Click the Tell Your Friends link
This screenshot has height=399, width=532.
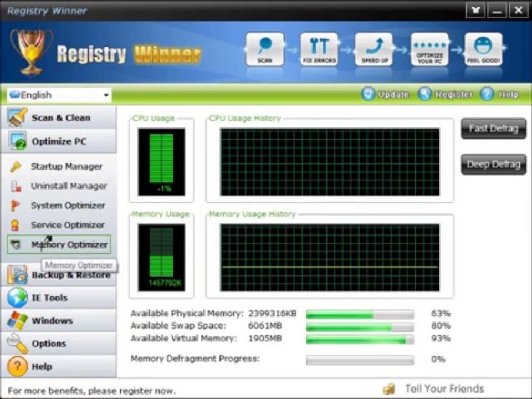(444, 389)
